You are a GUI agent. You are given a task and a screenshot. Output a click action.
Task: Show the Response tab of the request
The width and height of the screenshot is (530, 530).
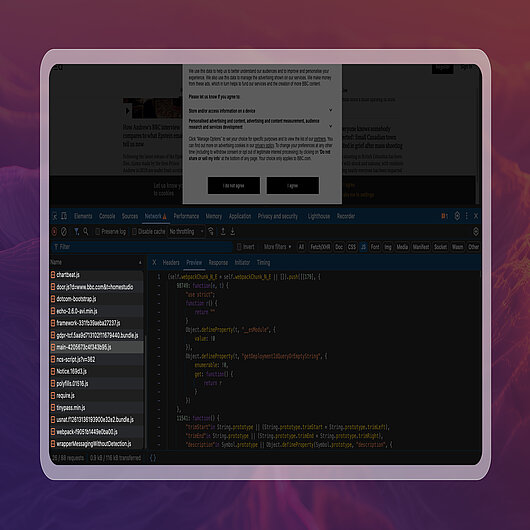[x=218, y=262]
